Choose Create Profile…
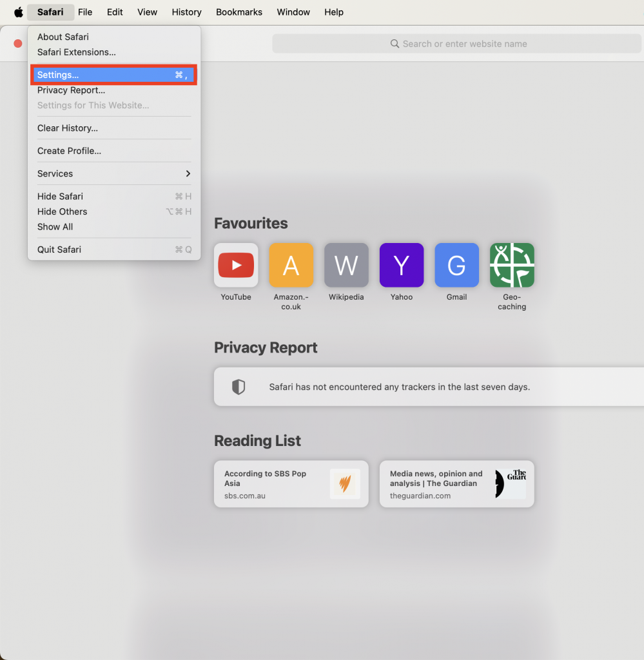Screen dimensions: 644x660 (114, 151)
